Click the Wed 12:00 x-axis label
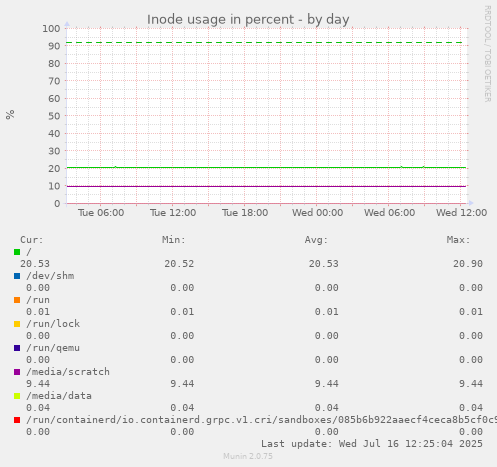 [462, 213]
